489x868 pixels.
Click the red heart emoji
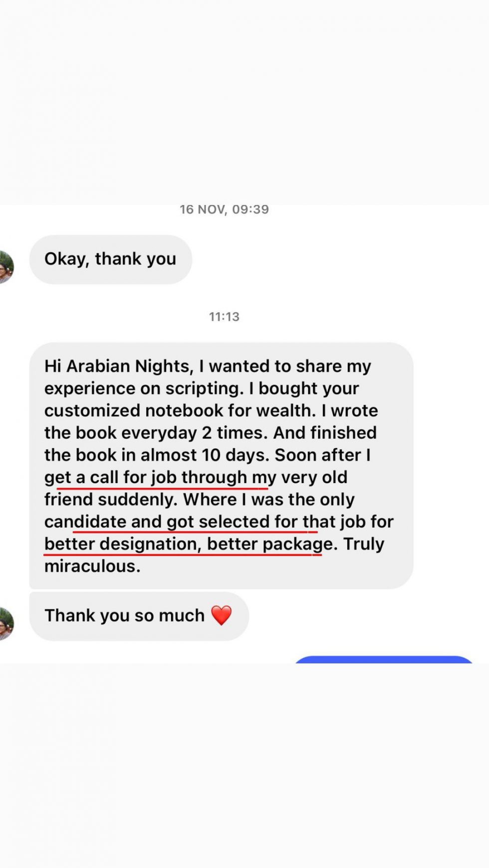click(x=222, y=615)
